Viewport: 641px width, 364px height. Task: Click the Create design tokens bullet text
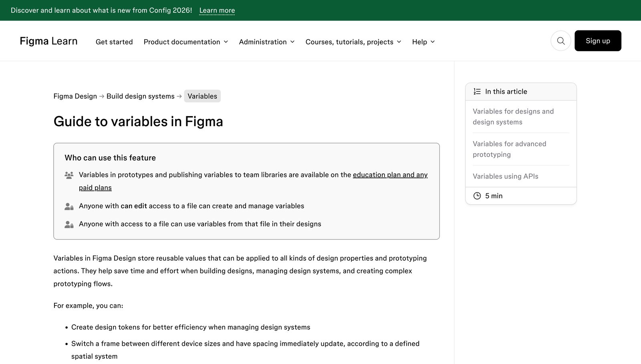191,327
